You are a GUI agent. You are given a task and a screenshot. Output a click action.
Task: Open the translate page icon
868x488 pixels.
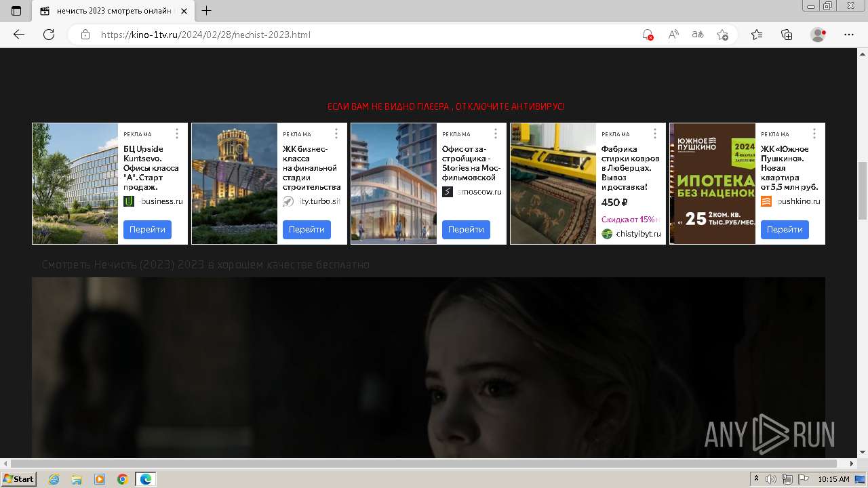698,35
